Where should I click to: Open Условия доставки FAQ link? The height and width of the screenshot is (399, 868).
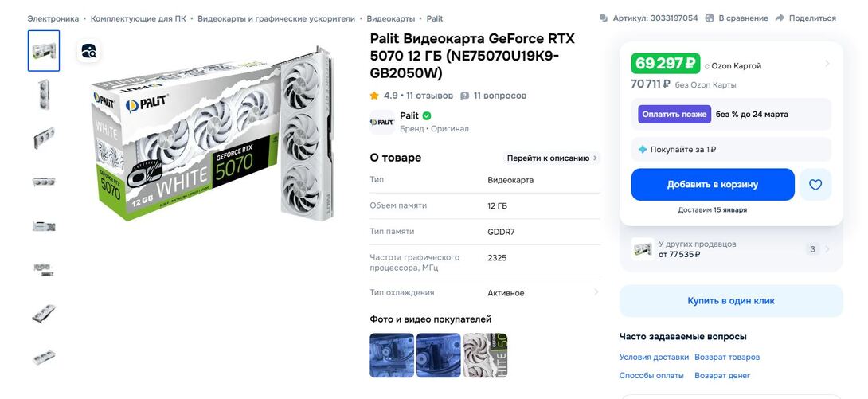pyautogui.click(x=654, y=357)
